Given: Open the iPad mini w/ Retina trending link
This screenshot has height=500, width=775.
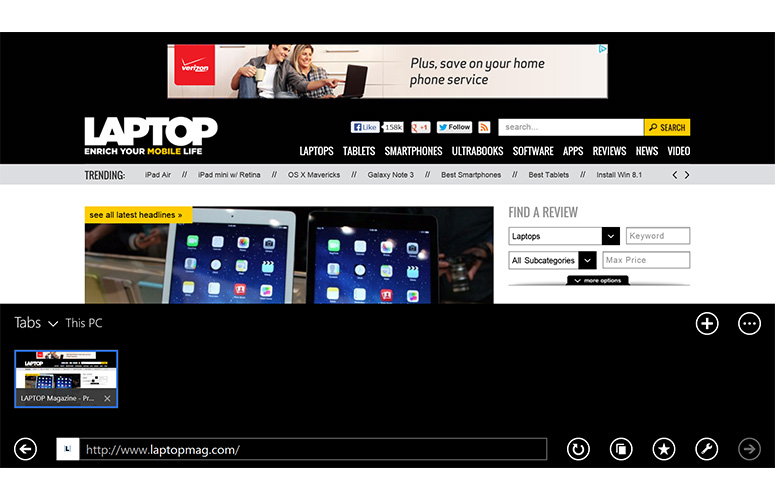Looking at the screenshot, I should click(x=229, y=175).
